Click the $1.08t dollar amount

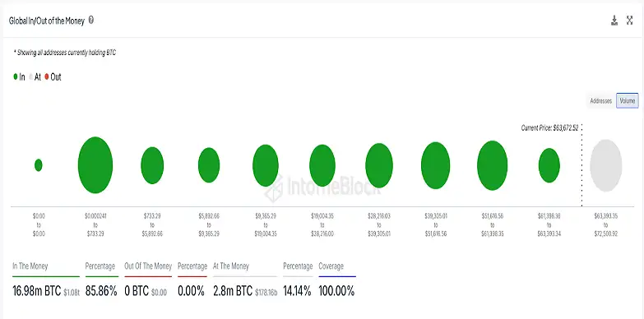pos(72,293)
